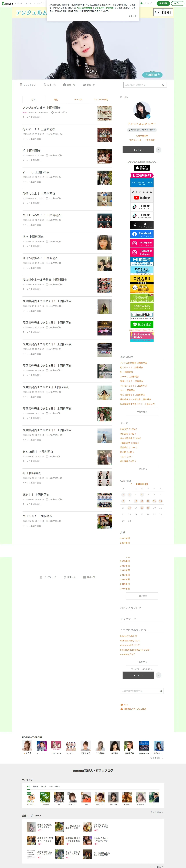Click the Ameba logo at top left
Viewport: 186px width, 868px height.
click(7, 3)
